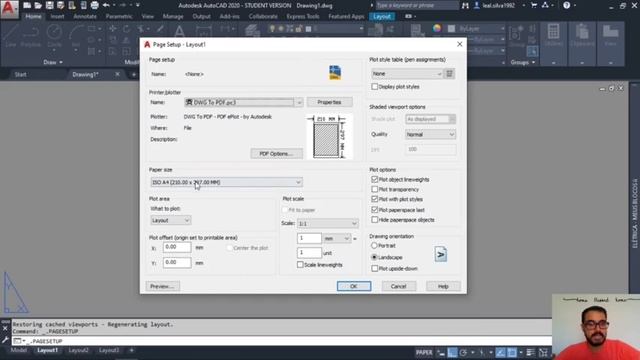
Task: Click the Preview button
Action: (162, 286)
